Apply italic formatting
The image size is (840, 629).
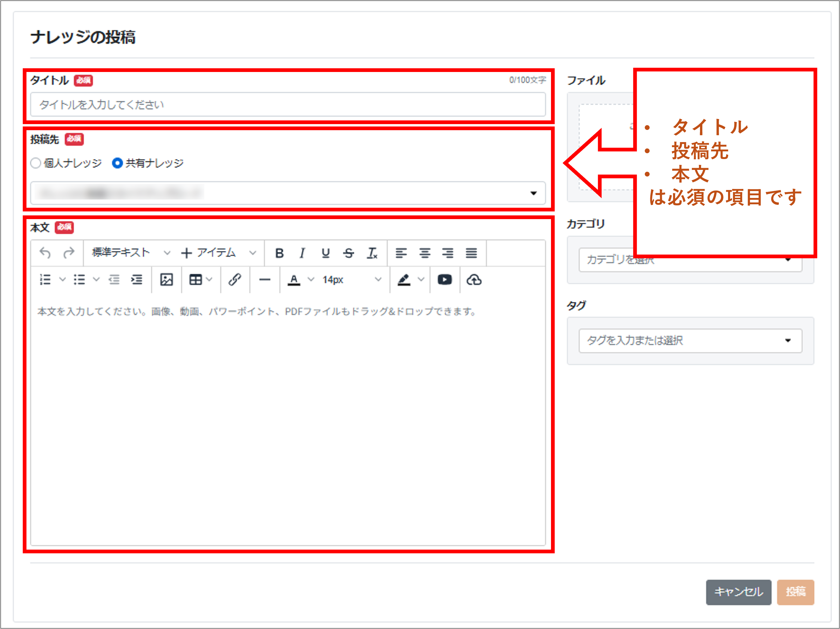(302, 253)
